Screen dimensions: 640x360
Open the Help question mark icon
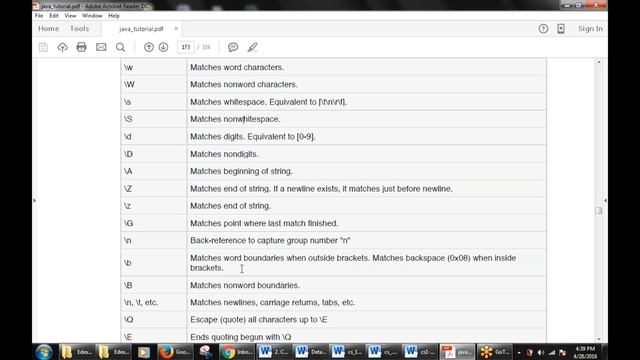pos(543,29)
